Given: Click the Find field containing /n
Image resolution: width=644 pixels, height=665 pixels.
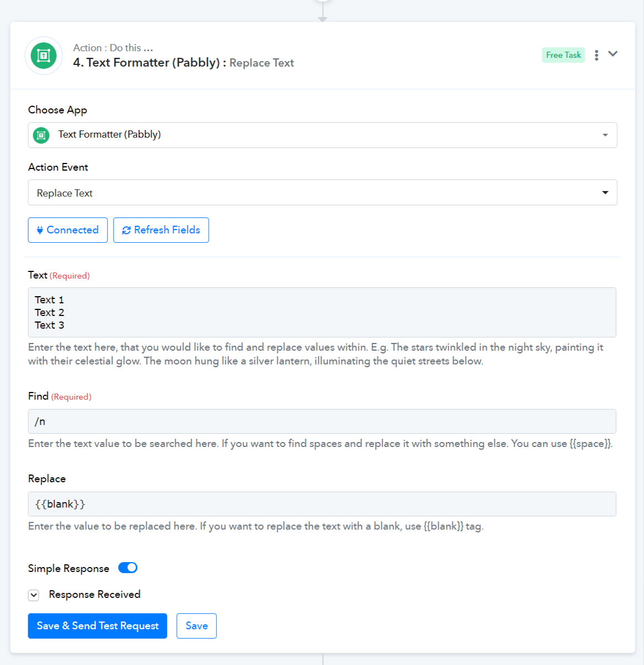Looking at the screenshot, I should click(322, 421).
